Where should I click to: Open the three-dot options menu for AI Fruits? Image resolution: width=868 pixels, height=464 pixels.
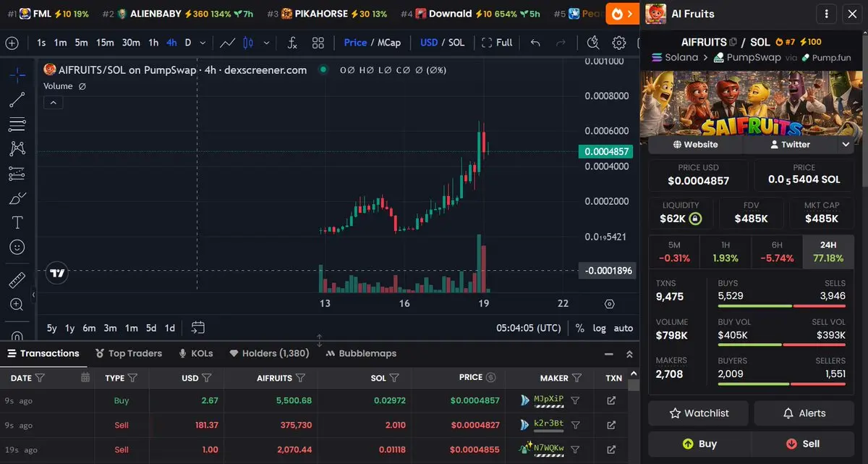pos(827,14)
